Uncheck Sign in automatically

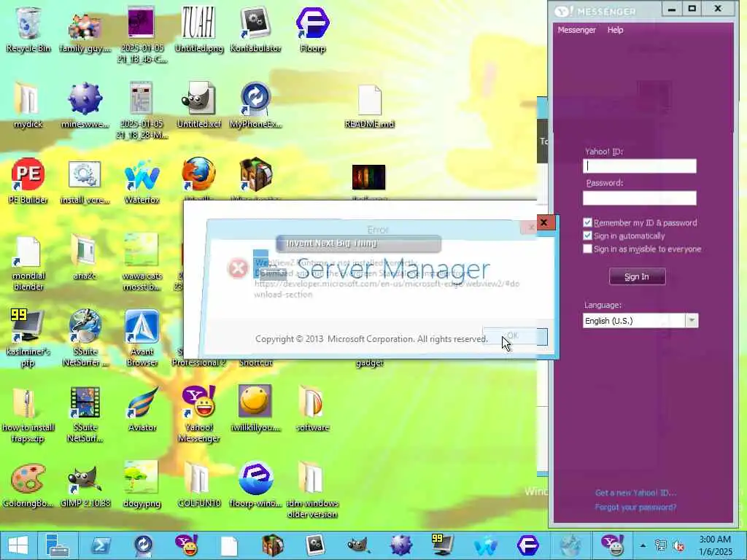587,236
